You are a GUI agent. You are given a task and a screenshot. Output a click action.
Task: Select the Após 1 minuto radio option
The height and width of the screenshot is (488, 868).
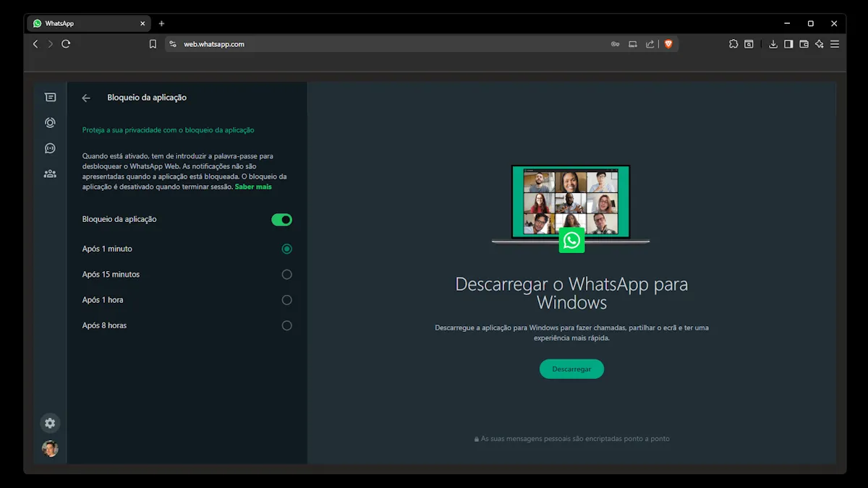tap(286, 249)
